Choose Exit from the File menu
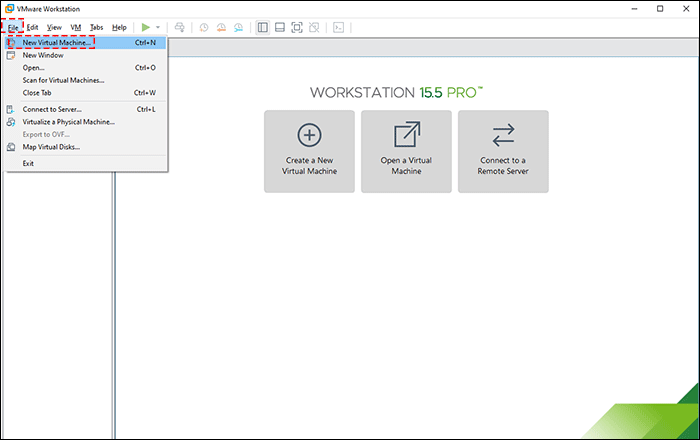The image size is (700, 440). (x=85, y=163)
